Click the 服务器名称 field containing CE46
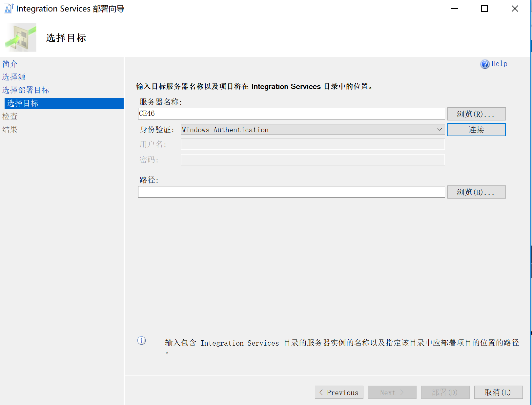The image size is (532, 405). [x=291, y=114]
